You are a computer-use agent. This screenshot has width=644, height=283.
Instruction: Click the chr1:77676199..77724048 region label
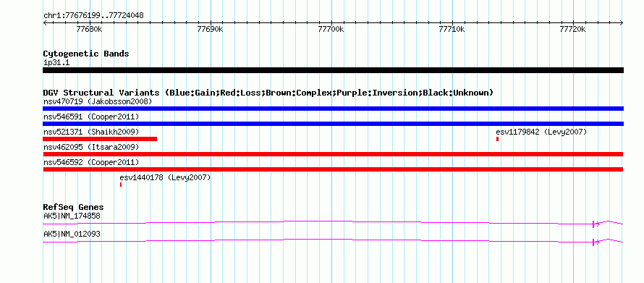tap(93, 16)
